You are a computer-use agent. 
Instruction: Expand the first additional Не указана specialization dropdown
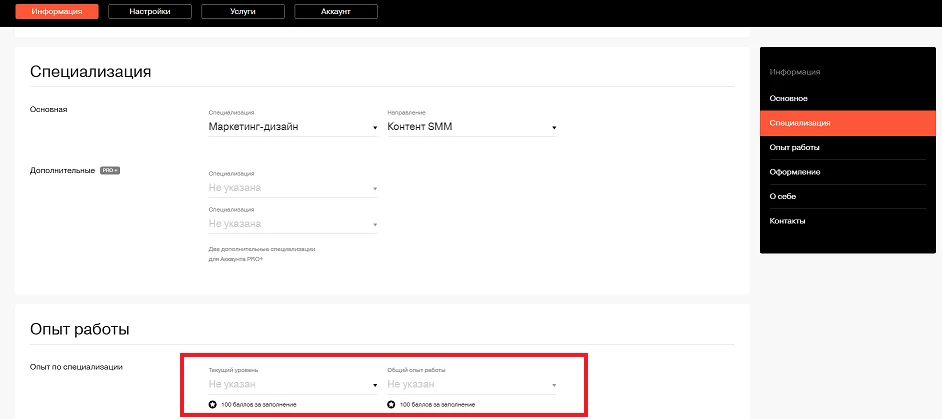[x=293, y=188]
